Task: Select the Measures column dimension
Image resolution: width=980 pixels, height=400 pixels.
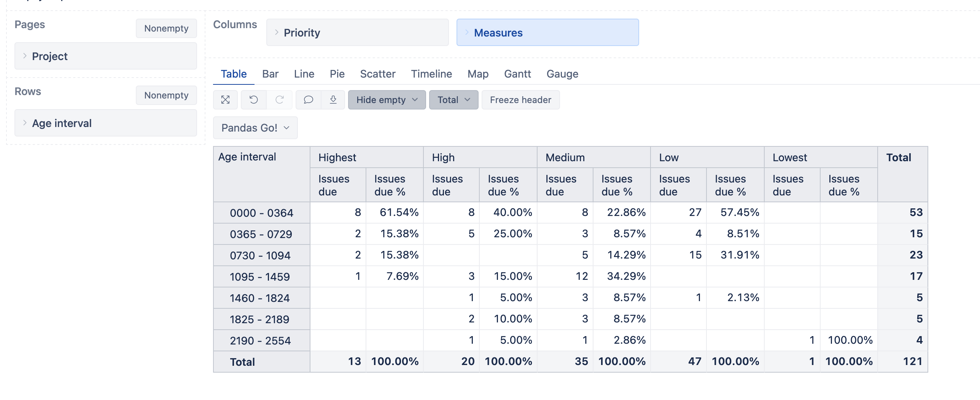Action: (547, 32)
